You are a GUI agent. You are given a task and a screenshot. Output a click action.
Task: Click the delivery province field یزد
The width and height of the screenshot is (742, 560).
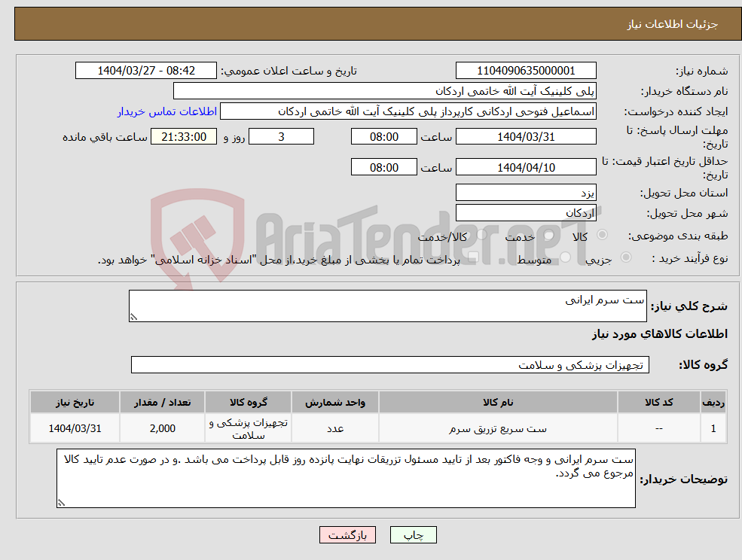(526, 193)
